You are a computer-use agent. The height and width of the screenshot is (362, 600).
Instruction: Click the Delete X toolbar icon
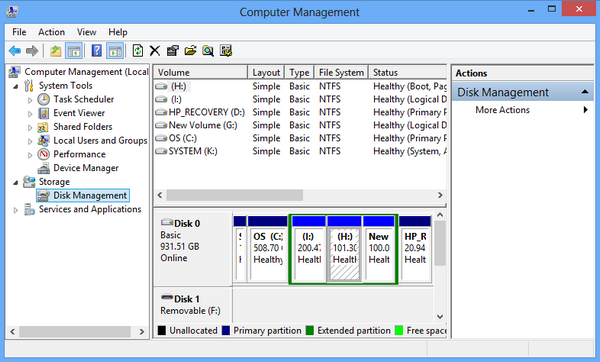tap(155, 51)
